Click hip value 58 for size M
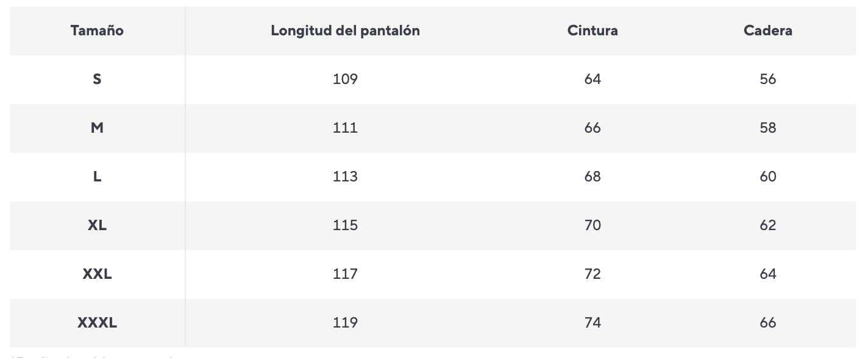The width and height of the screenshot is (868, 358). click(768, 128)
